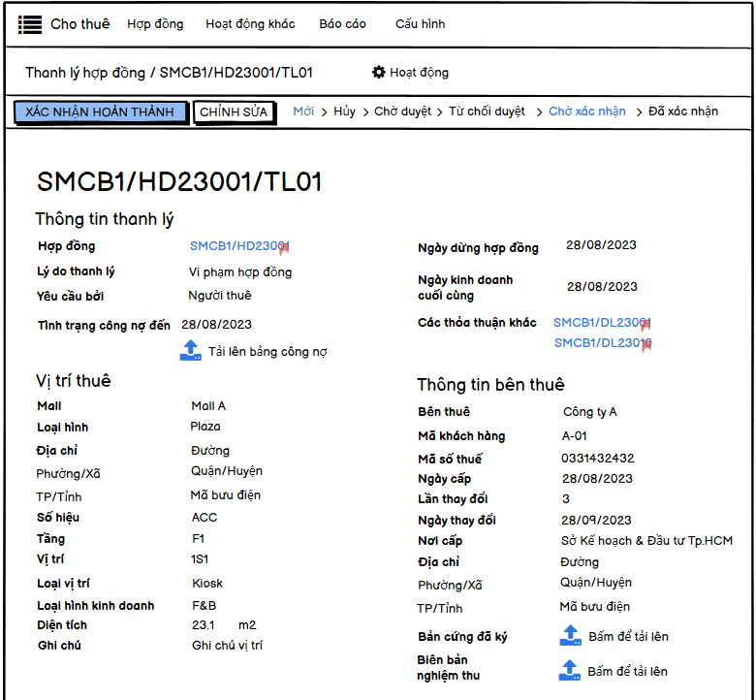The height and width of the screenshot is (700, 756).
Task: Click the gear icon next to Hoạt động
Action: [x=378, y=73]
